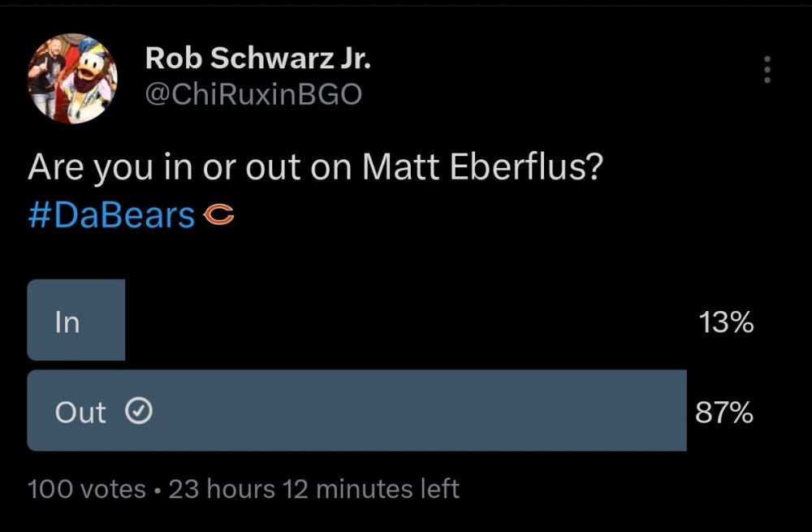This screenshot has height=532, width=812.
Task: Follow the #DaBears hashtag link
Action: (111, 216)
